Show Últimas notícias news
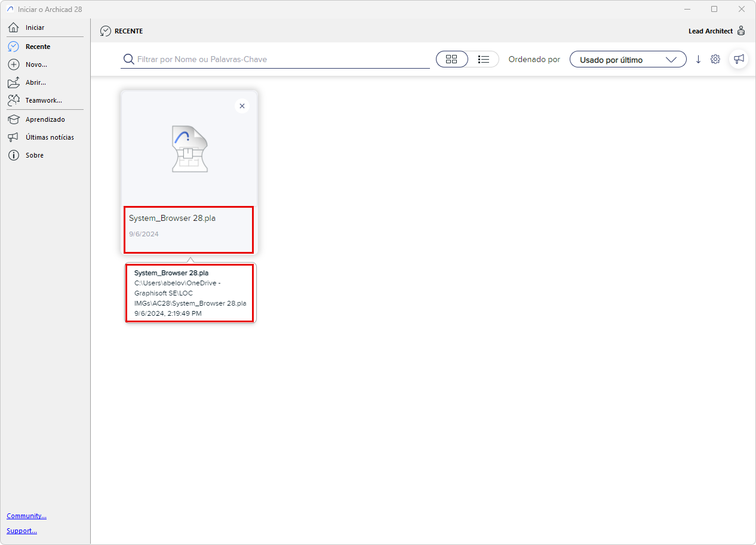This screenshot has width=756, height=545. [x=50, y=137]
